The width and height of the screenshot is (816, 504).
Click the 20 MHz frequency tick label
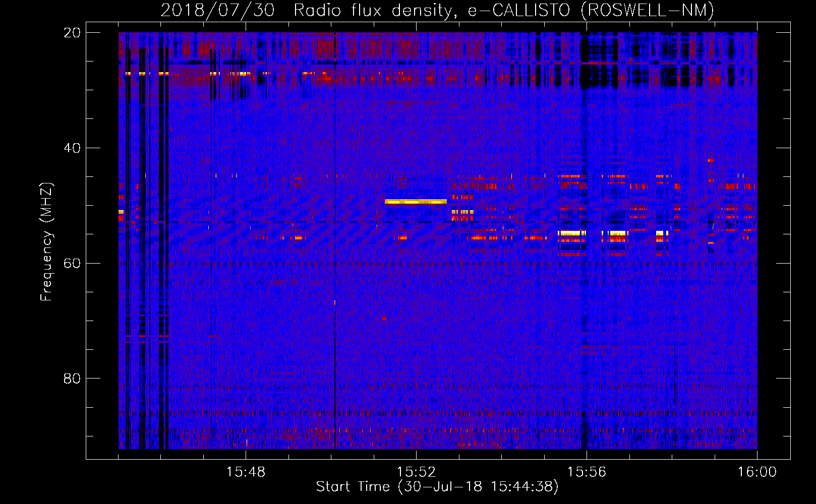point(72,33)
